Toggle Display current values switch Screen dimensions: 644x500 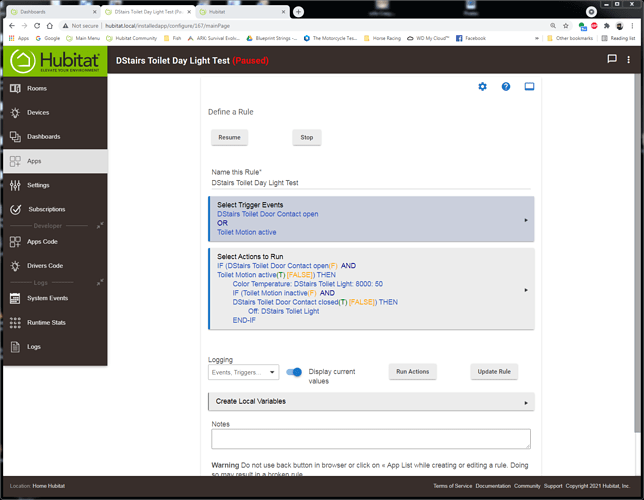[294, 372]
